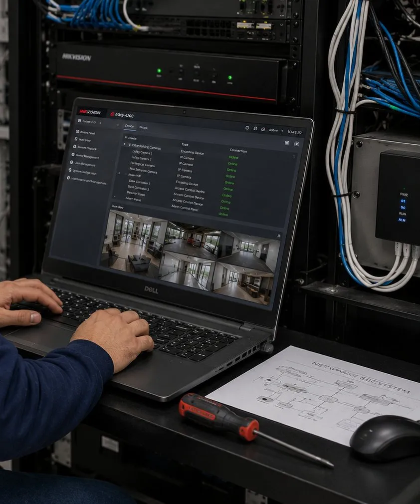Open the large left lobby camera feed
Viewport: 420px width, 504px height.
pyautogui.click(x=134, y=244)
